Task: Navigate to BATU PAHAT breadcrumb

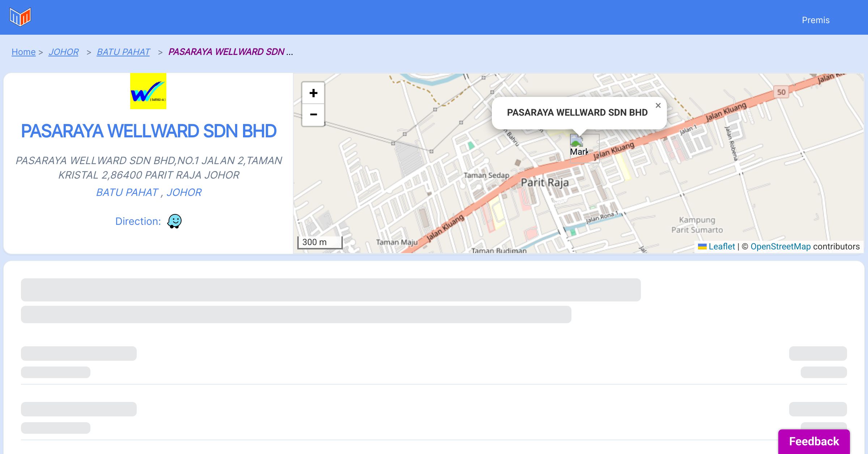Action: pyautogui.click(x=123, y=52)
